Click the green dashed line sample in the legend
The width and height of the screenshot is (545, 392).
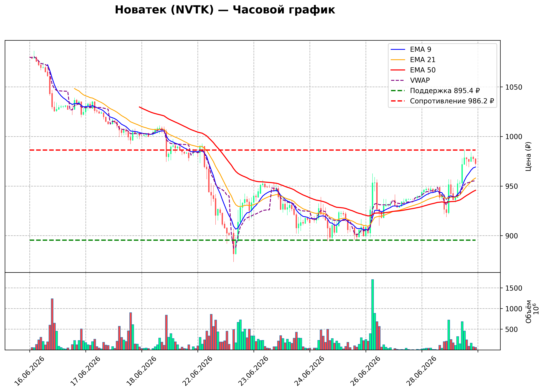[x=398, y=91]
